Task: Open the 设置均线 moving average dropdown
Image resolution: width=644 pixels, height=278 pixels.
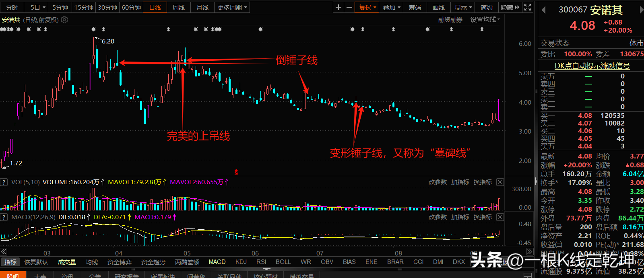Action: (485, 20)
